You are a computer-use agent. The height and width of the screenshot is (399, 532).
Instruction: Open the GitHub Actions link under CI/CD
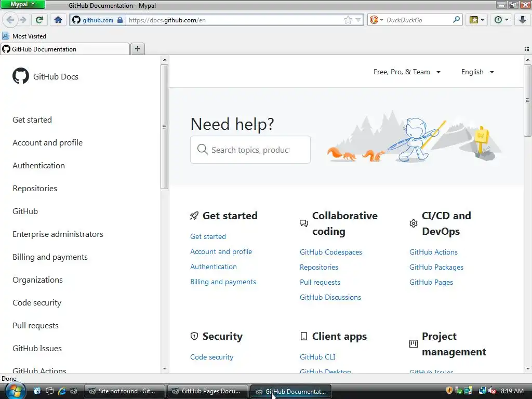click(x=433, y=252)
